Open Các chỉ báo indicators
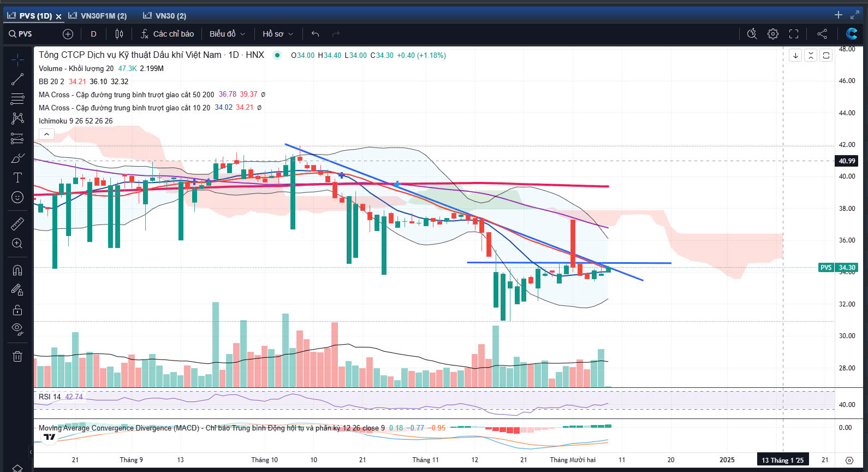The image size is (868, 472). point(167,34)
